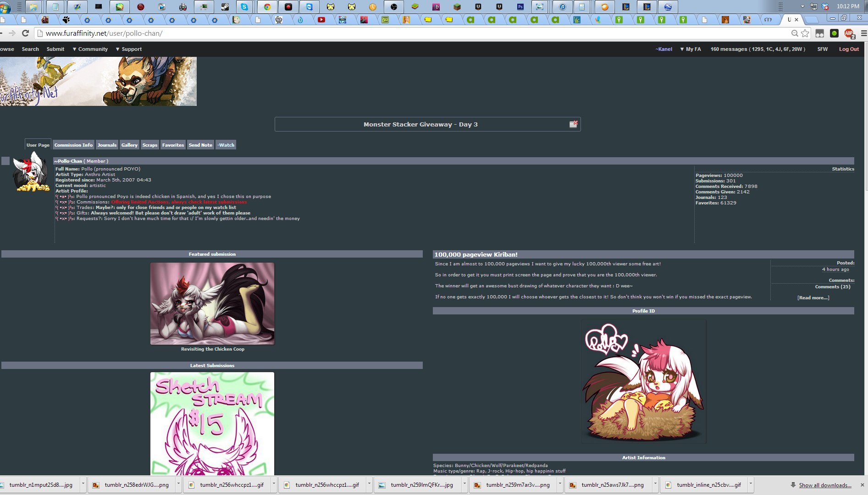Image resolution: width=868 pixels, height=495 pixels.
Task: Bookmark this page with the star icon
Action: click(805, 33)
